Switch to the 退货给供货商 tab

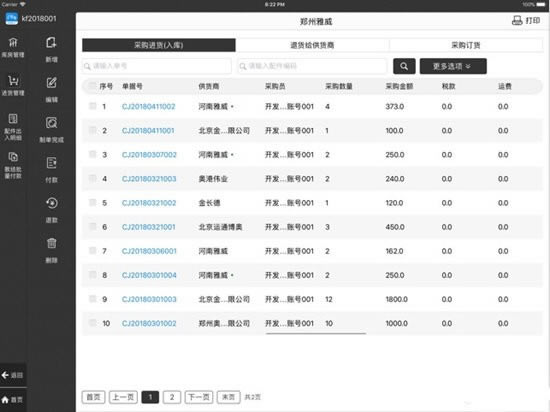click(312, 45)
